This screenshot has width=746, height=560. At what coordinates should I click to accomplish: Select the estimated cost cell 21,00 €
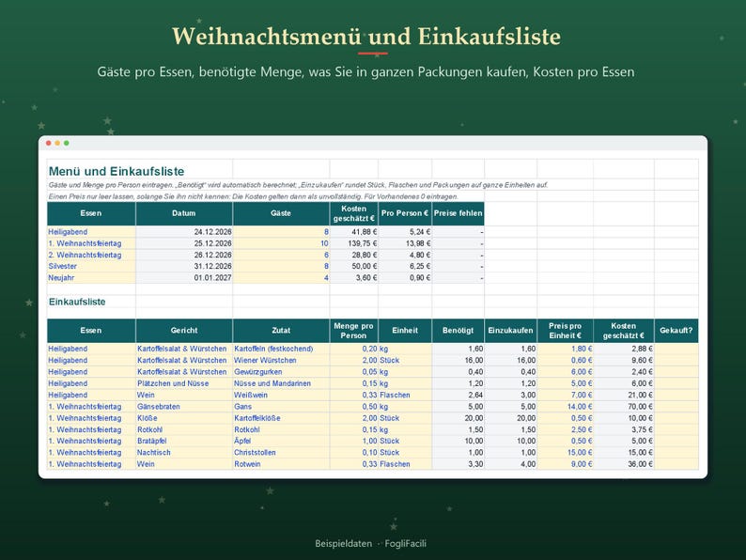[624, 395]
